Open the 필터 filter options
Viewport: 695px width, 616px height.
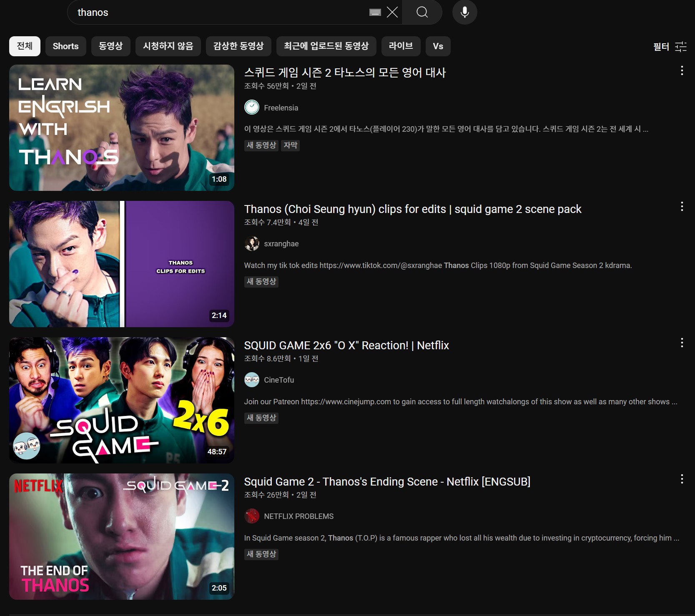pyautogui.click(x=670, y=46)
